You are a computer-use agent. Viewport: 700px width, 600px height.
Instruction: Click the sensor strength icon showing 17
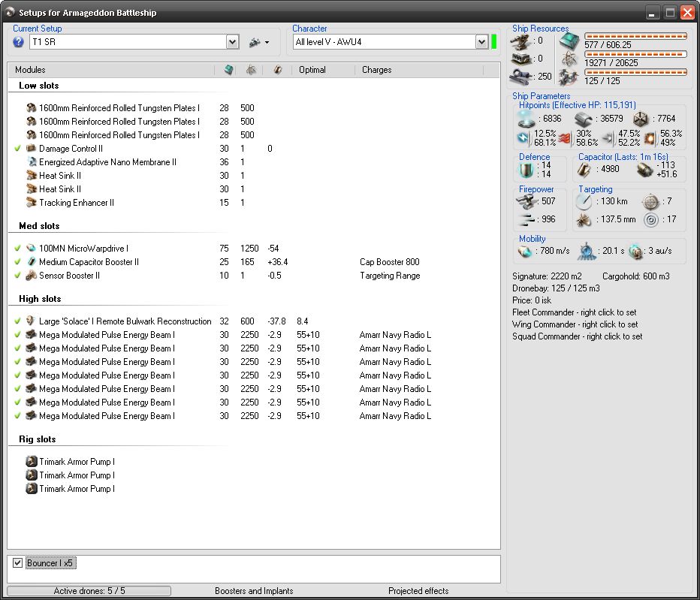[651, 219]
